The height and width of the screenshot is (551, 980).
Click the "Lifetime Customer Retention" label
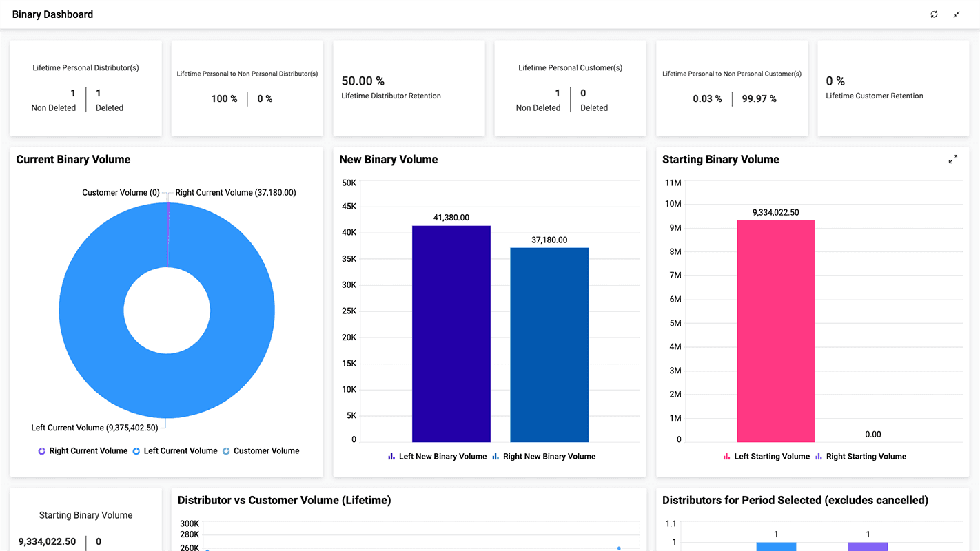tap(875, 96)
